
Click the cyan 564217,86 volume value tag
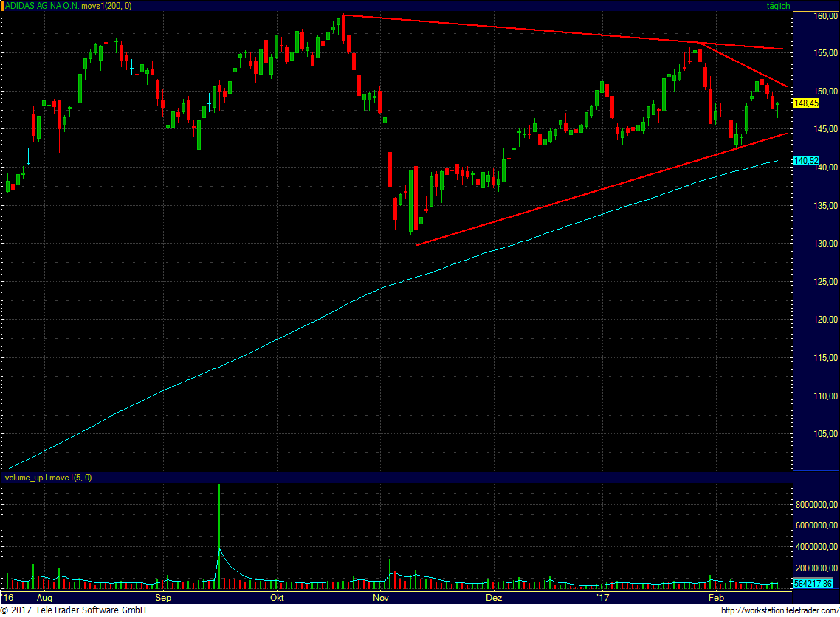pos(813,584)
